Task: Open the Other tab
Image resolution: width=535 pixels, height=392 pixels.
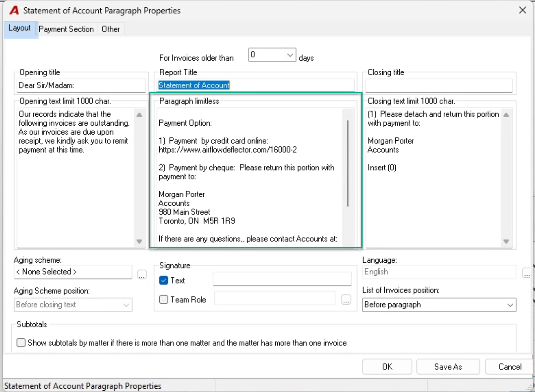Action: (x=111, y=29)
